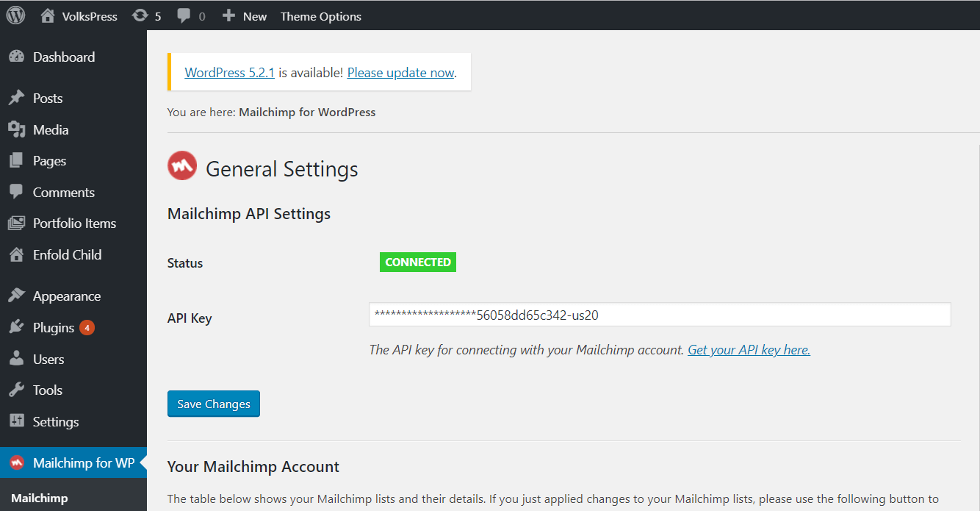Screen dimensions: 980x511
Task: Click inside the API Key input field
Action: coord(659,314)
